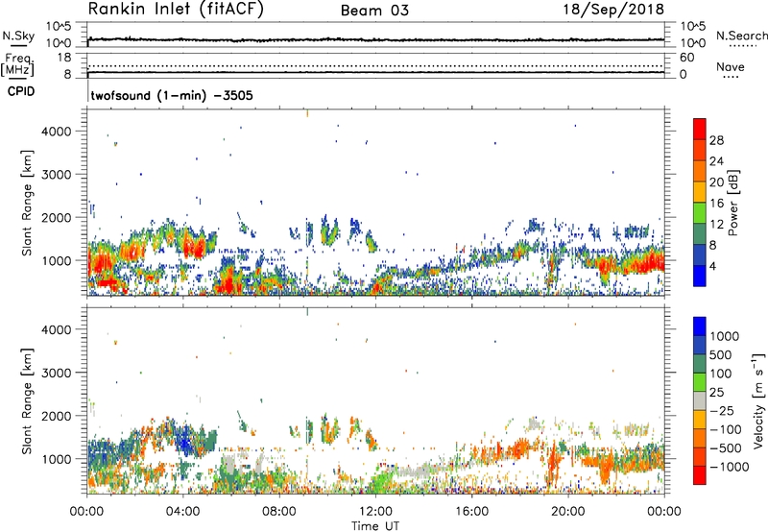Image resolution: width=768 pixels, height=532 pixels.
Task: Click the solid frequency line in frequency panel
Action: 375,72
